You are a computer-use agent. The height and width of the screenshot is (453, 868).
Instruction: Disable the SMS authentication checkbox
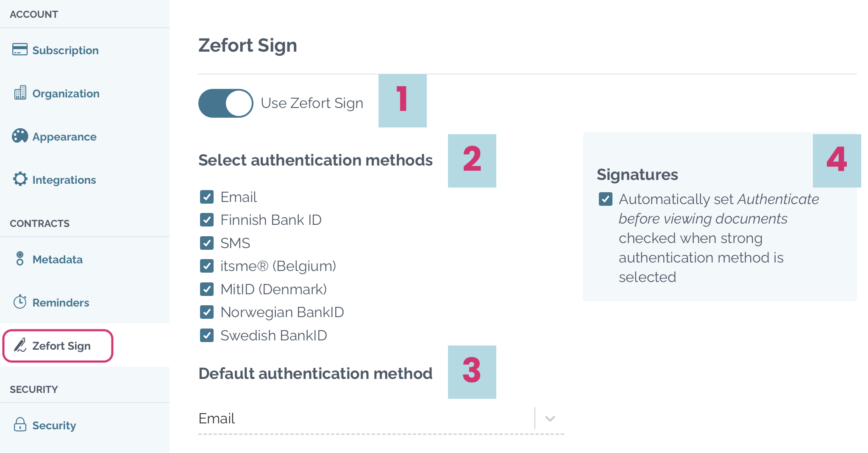(206, 243)
